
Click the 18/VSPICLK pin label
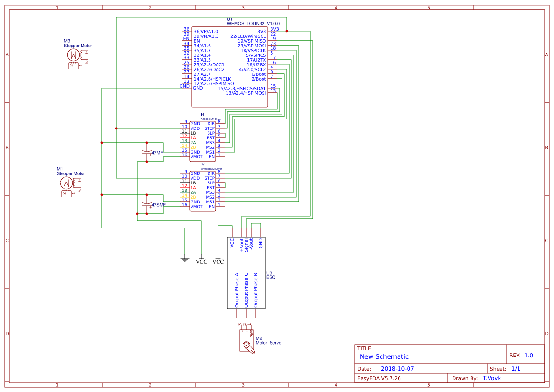(x=253, y=51)
